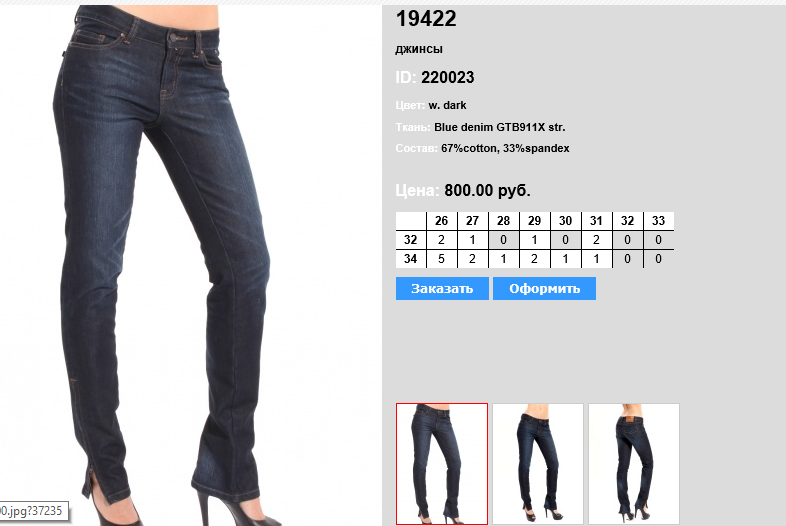Click the price 800.00 руб. text
Screen dimensions: 786x526
click(487, 191)
